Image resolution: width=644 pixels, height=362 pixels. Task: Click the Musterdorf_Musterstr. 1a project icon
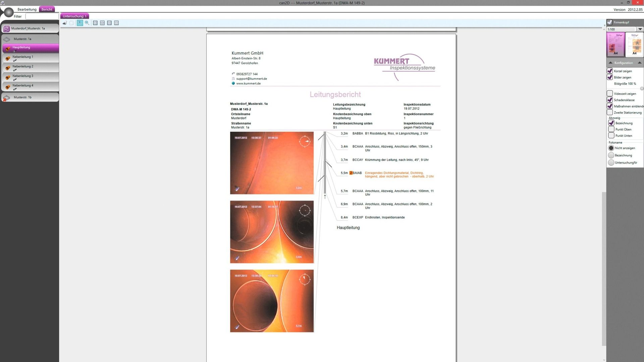6,29
